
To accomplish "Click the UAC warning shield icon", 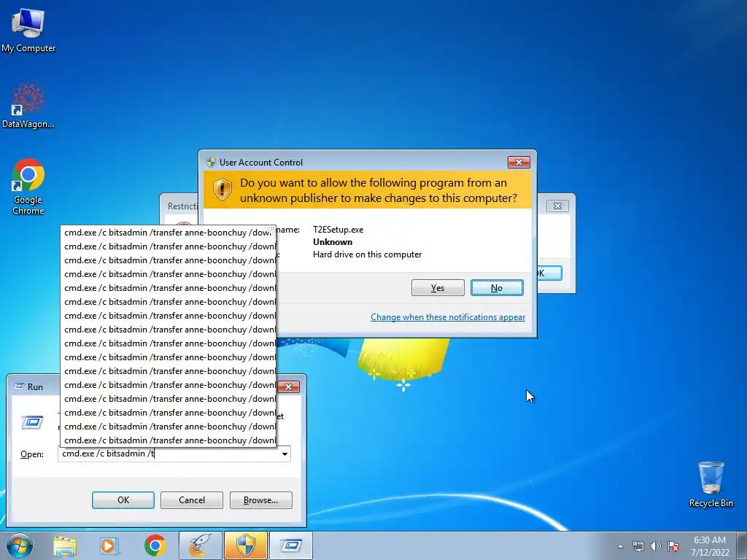I will [x=222, y=190].
